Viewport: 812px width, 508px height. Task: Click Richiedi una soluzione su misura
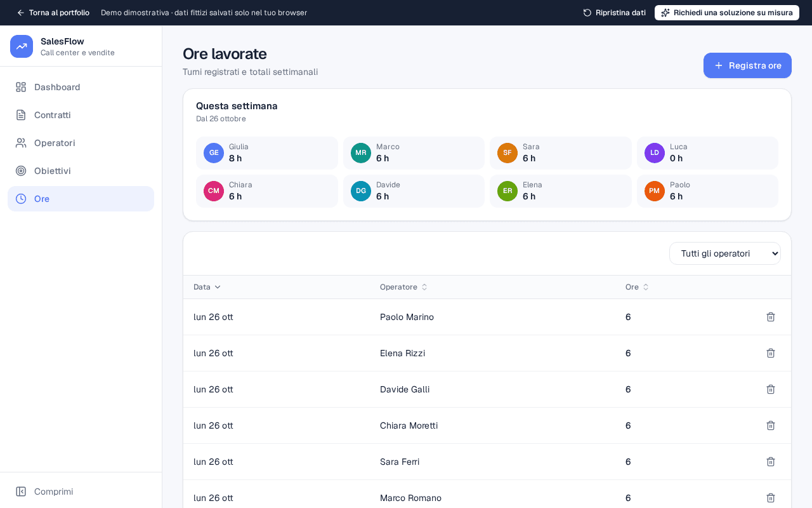[727, 13]
